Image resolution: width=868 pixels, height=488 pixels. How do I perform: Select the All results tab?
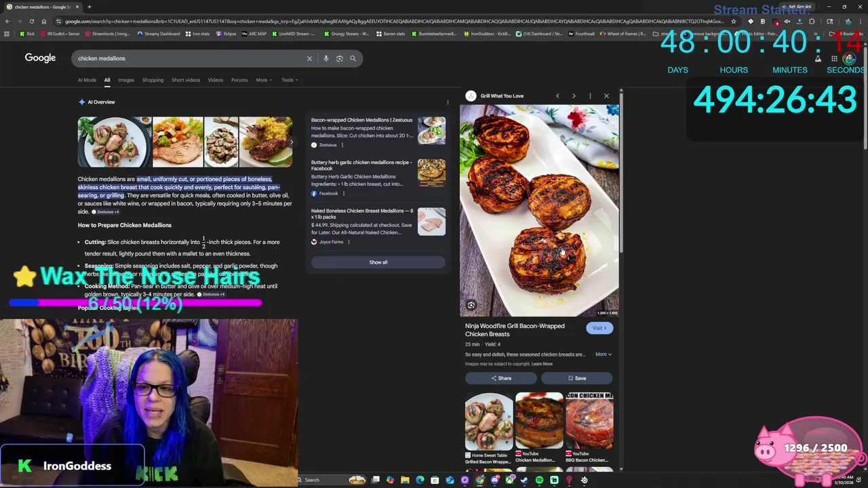click(107, 80)
